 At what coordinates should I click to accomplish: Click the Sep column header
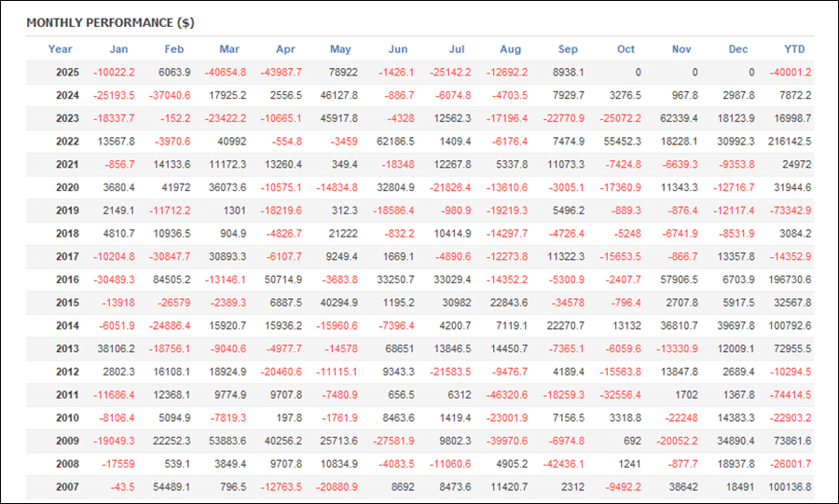[x=568, y=49]
